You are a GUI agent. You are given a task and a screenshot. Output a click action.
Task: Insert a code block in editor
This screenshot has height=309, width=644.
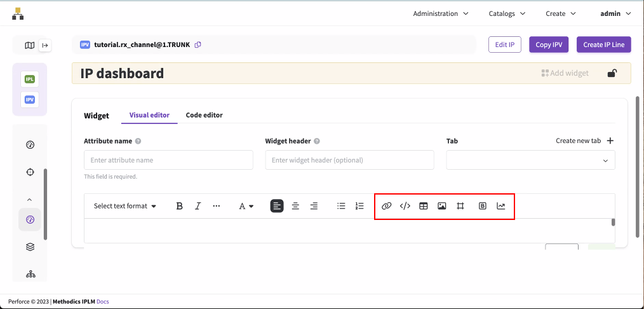pos(405,206)
